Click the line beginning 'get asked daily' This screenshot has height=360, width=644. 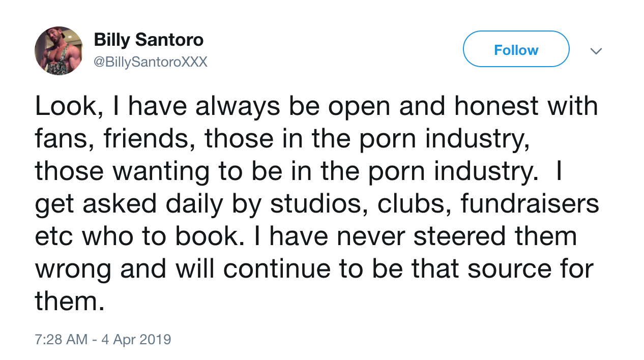point(317,204)
